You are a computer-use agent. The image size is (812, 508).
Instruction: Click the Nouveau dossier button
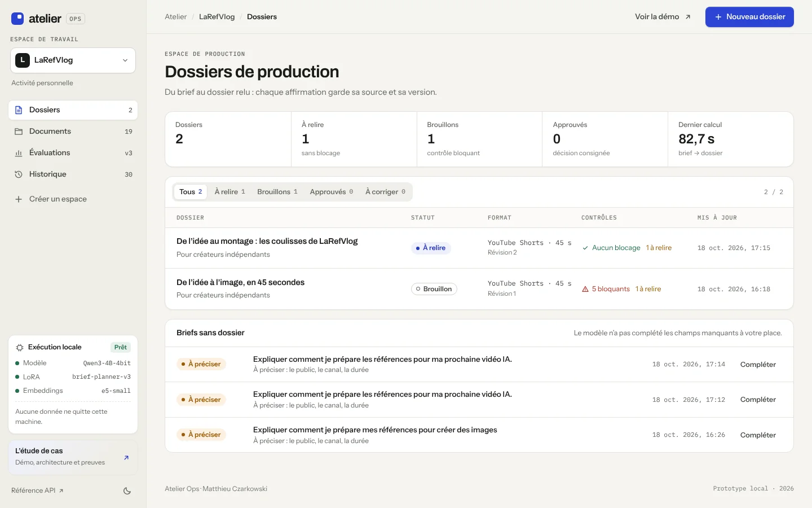749,17
